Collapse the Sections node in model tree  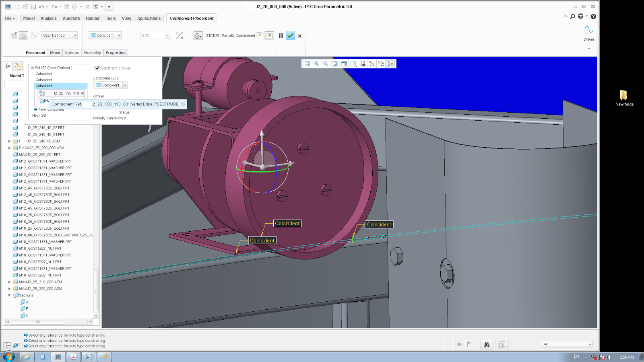coord(9,295)
